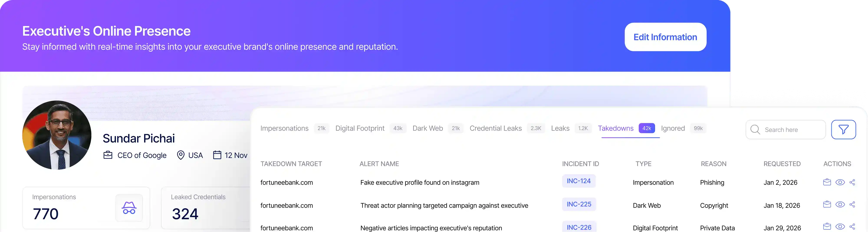868x232 pixels.
Task: Open the INC-124 incident badge
Action: tap(579, 181)
